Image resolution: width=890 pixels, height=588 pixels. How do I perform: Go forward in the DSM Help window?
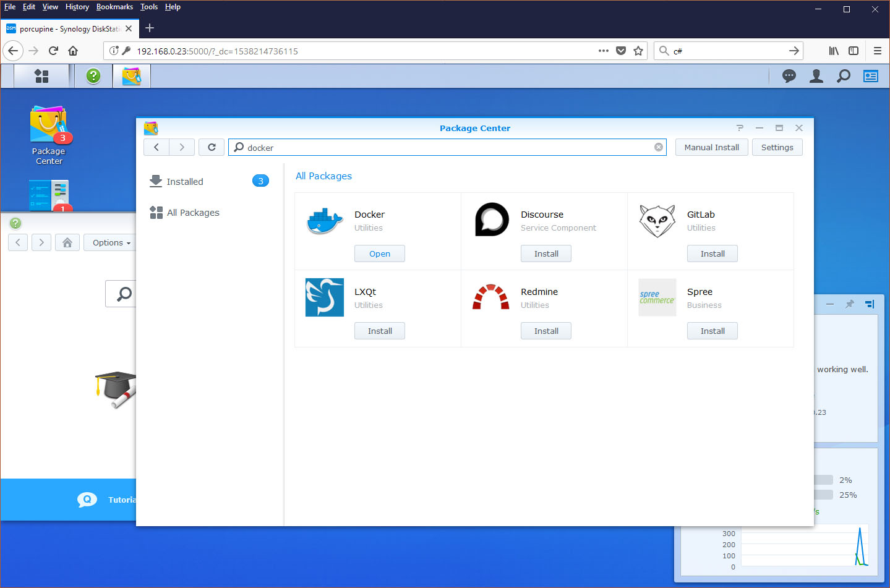point(41,242)
